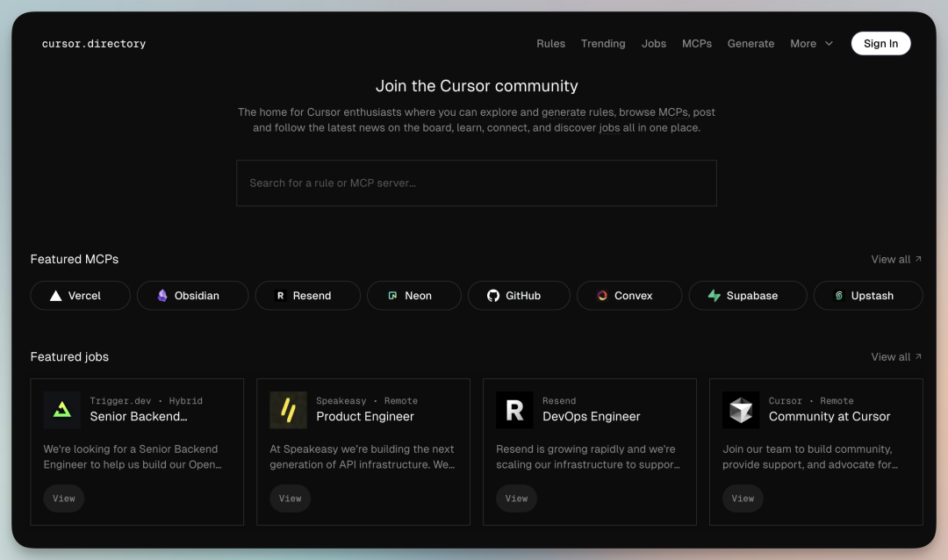Image resolution: width=948 pixels, height=560 pixels.
Task: Open the Senior Backend job title
Action: tap(139, 416)
